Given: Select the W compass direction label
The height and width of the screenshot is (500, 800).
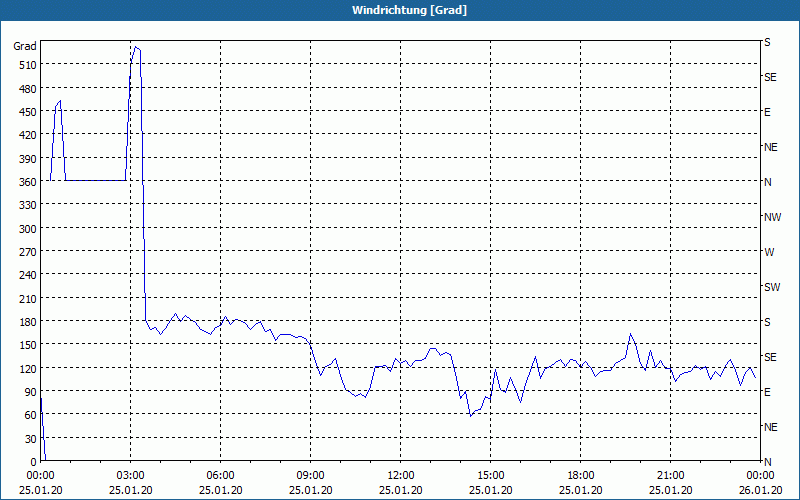Looking at the screenshot, I should [769, 252].
